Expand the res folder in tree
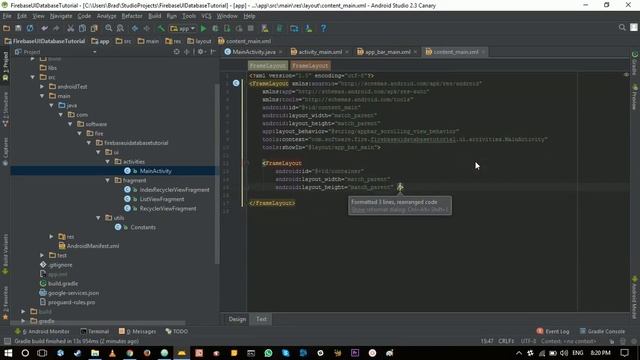The width and height of the screenshot is (640, 360). (x=51, y=237)
